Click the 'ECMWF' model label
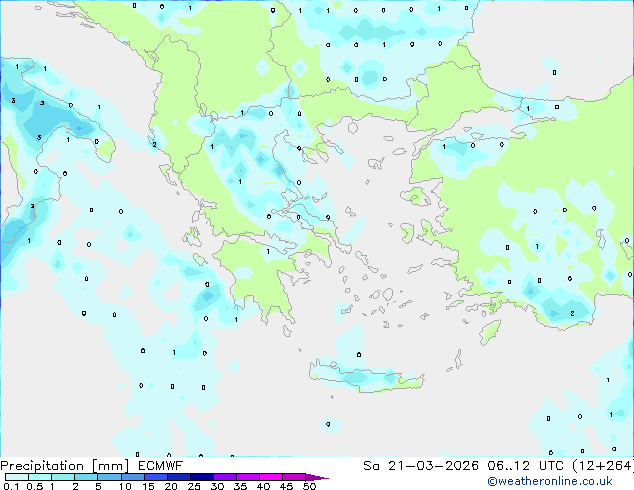Viewport: 634px width, 490px height. pos(161,466)
